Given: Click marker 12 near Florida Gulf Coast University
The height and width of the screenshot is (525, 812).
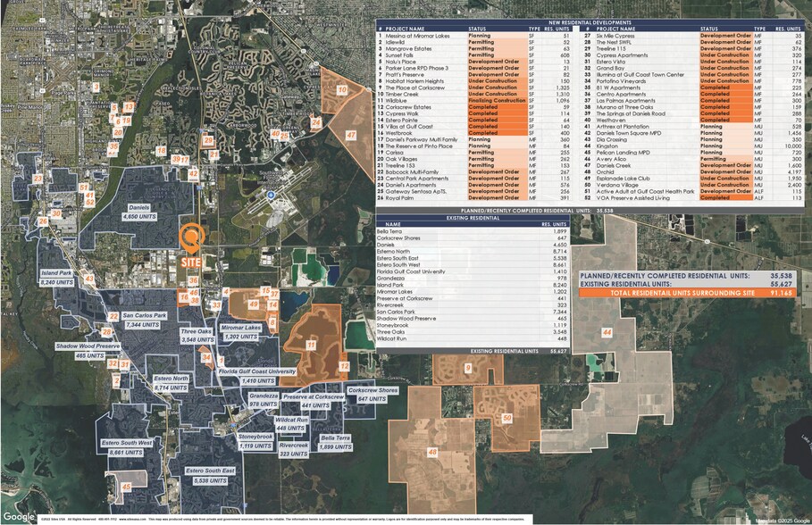Looking at the screenshot, I should click(x=344, y=366).
